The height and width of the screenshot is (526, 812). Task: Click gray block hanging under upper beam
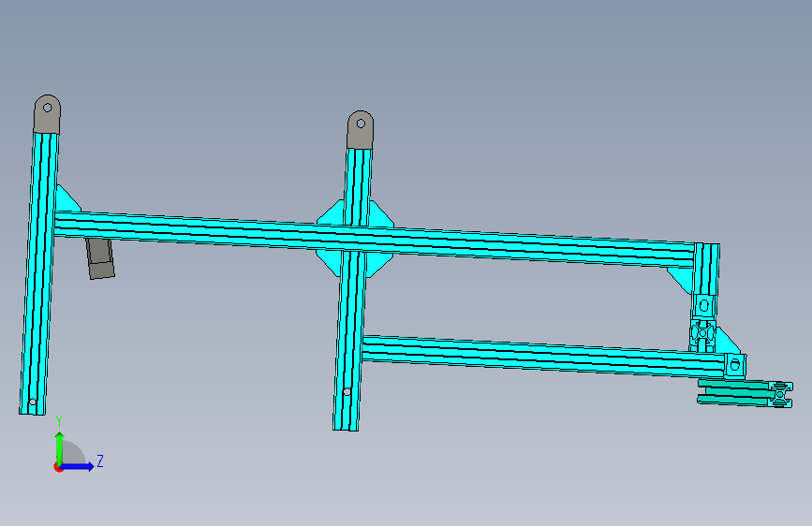click(x=100, y=257)
